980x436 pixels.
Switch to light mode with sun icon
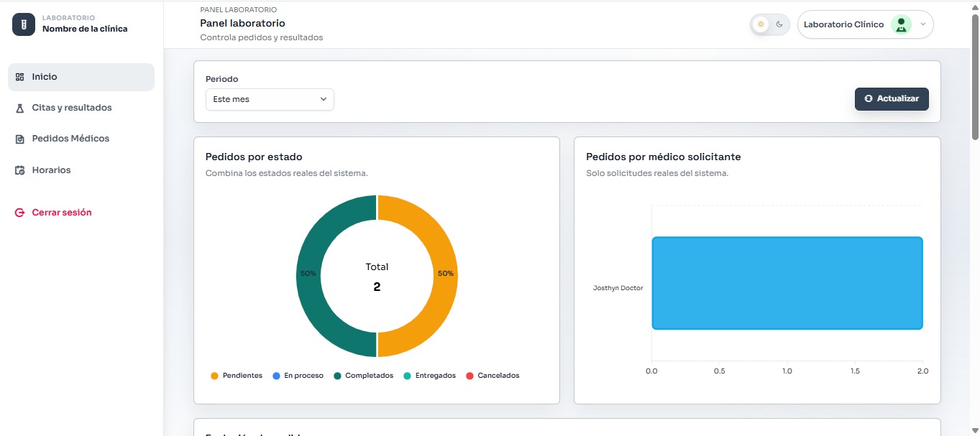pos(761,24)
